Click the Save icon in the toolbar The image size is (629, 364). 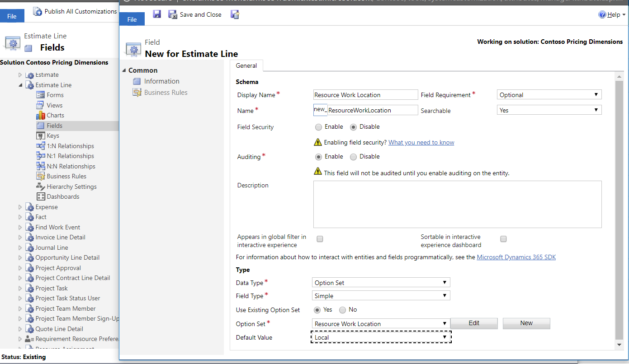click(156, 14)
